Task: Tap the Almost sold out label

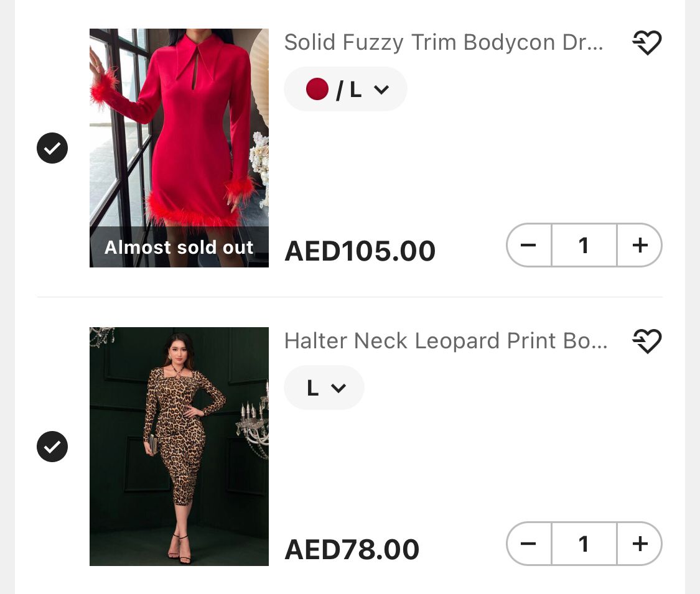Action: (179, 248)
